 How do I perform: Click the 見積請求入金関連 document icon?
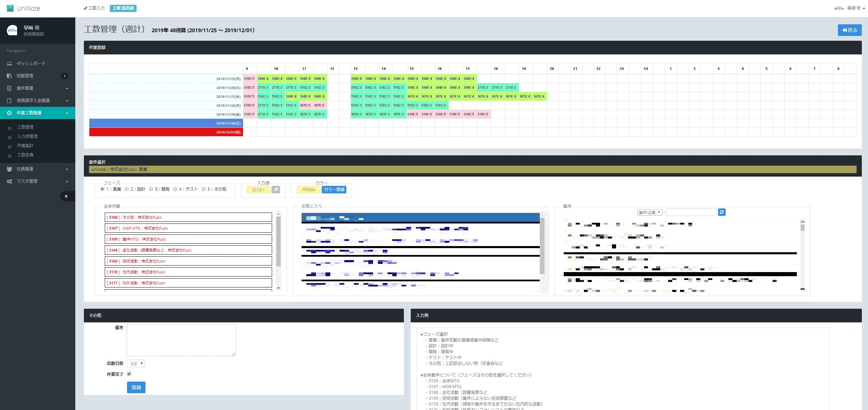9,101
